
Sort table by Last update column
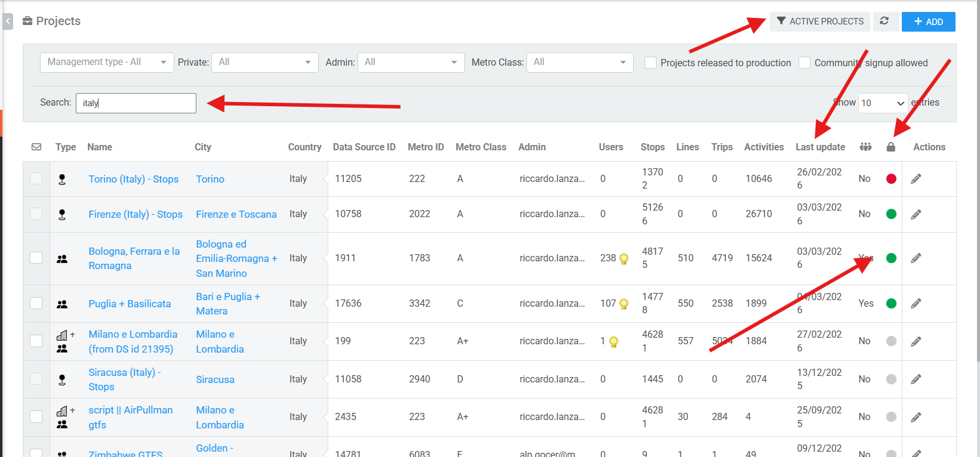(x=821, y=147)
